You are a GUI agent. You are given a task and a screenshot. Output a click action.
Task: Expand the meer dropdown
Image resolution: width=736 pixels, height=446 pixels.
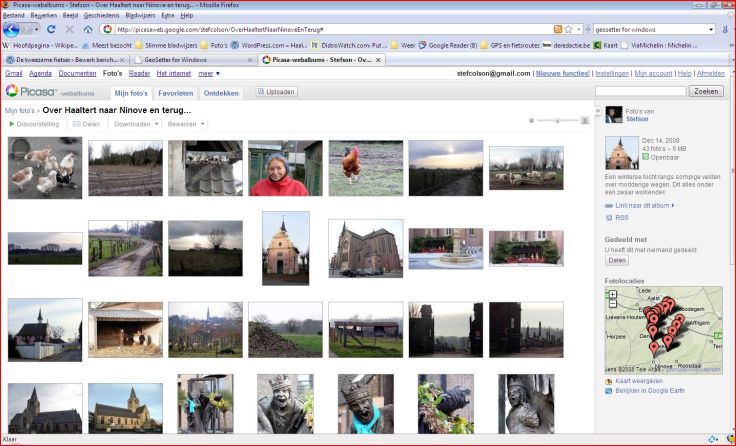(209, 74)
